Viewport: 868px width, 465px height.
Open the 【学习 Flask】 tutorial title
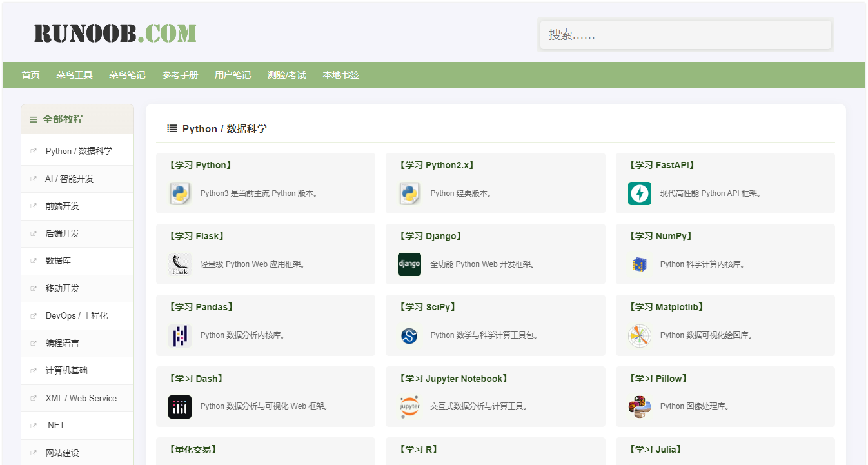pyautogui.click(x=197, y=236)
